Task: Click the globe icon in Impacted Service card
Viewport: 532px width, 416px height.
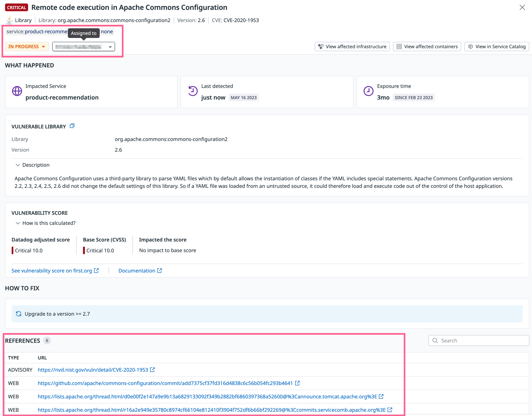Action: (x=17, y=91)
